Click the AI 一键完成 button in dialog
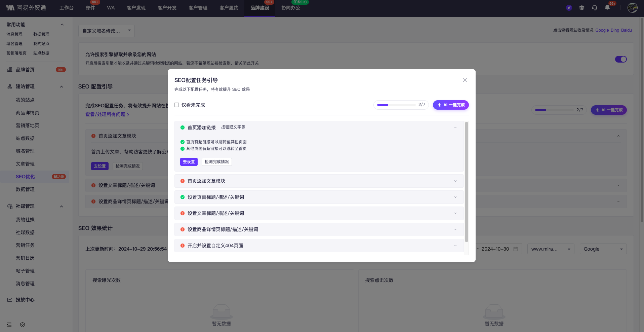The image size is (644, 332). click(x=450, y=105)
